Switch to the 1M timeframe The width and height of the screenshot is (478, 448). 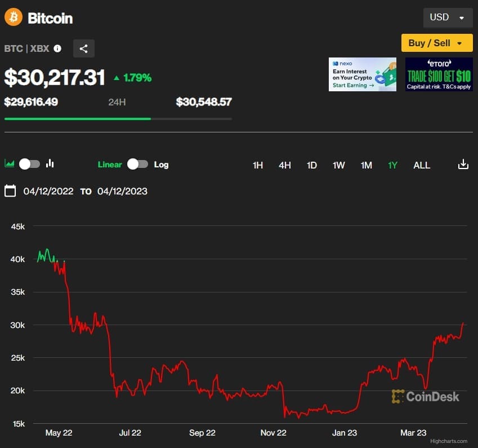point(366,165)
